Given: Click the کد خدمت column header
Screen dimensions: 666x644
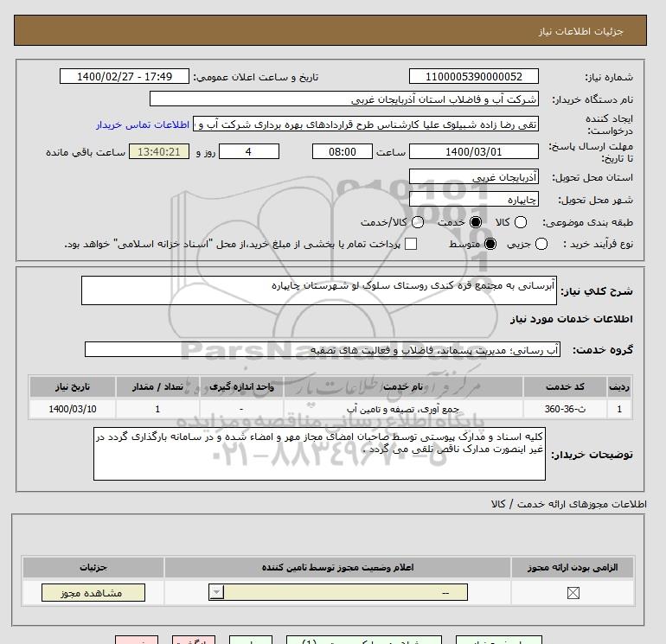Looking at the screenshot, I should [x=565, y=386].
